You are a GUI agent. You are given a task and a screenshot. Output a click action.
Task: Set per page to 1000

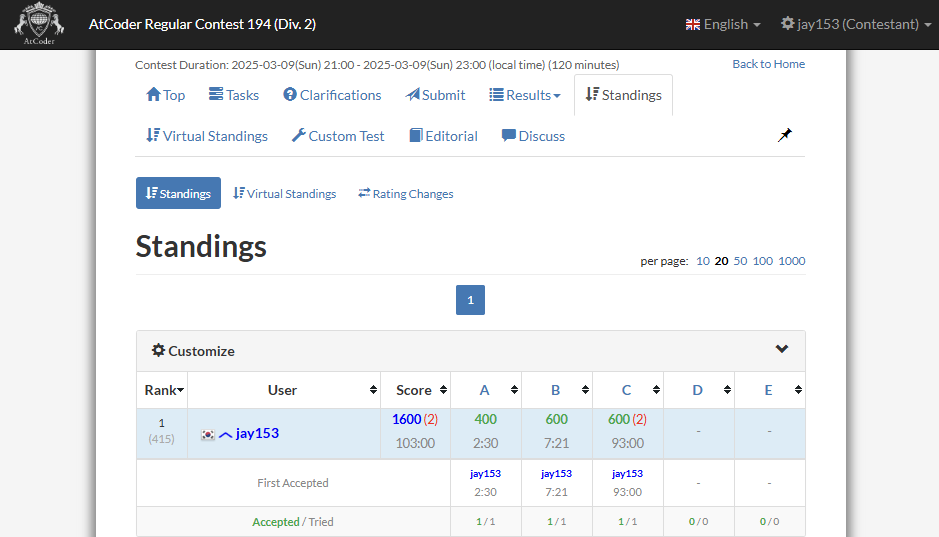[x=792, y=261]
